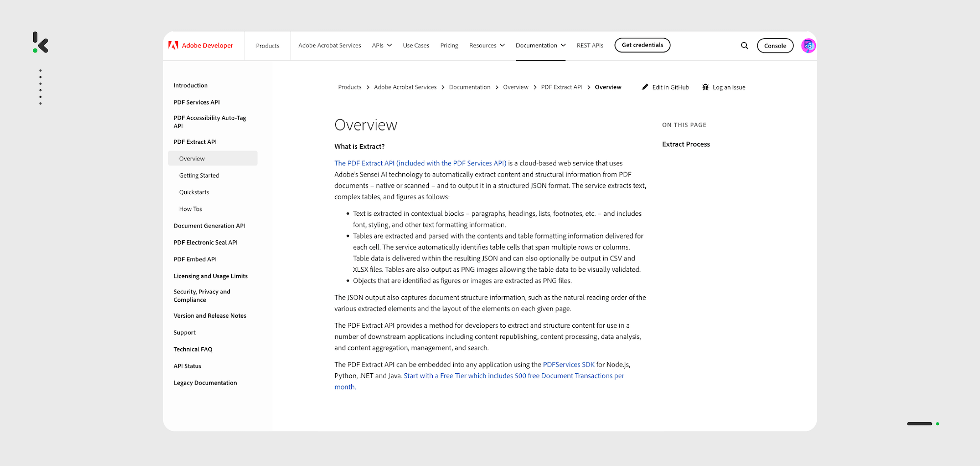Follow the PDFServices SDK link
Screen dimensions: 980x466
(568, 364)
